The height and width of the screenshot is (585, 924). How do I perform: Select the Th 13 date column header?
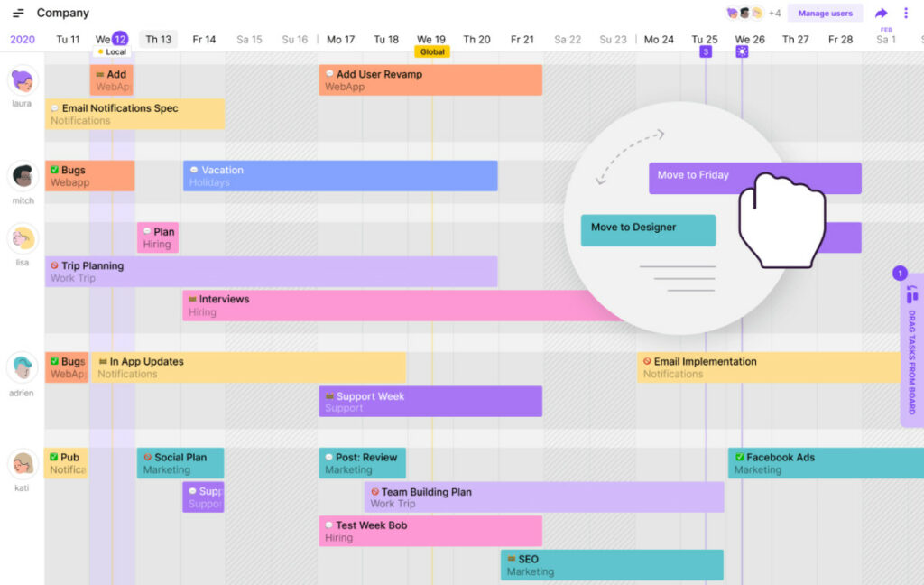158,40
